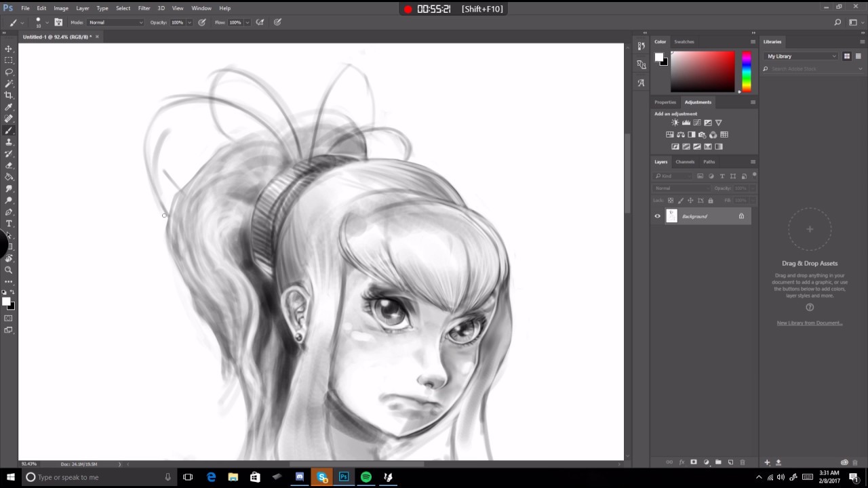The image size is (868, 488).
Task: Add a Curves adjustment
Action: [x=696, y=123]
